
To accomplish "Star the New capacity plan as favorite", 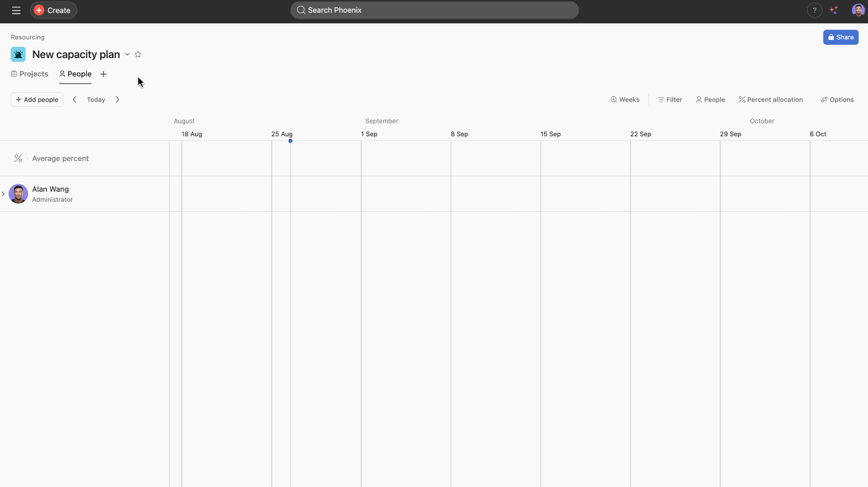I will pos(138,55).
